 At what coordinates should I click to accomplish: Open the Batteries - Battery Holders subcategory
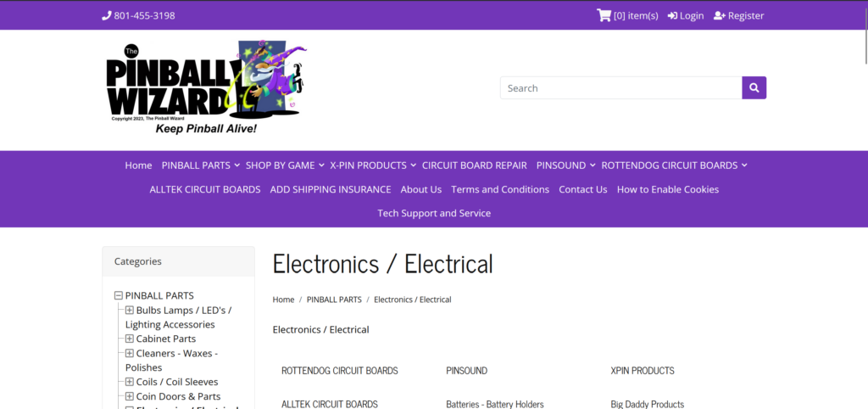click(494, 404)
